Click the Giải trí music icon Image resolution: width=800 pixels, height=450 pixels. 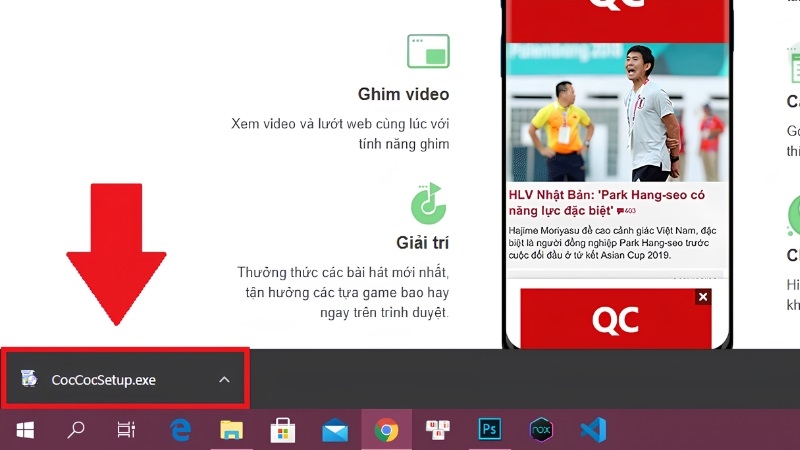(x=429, y=204)
